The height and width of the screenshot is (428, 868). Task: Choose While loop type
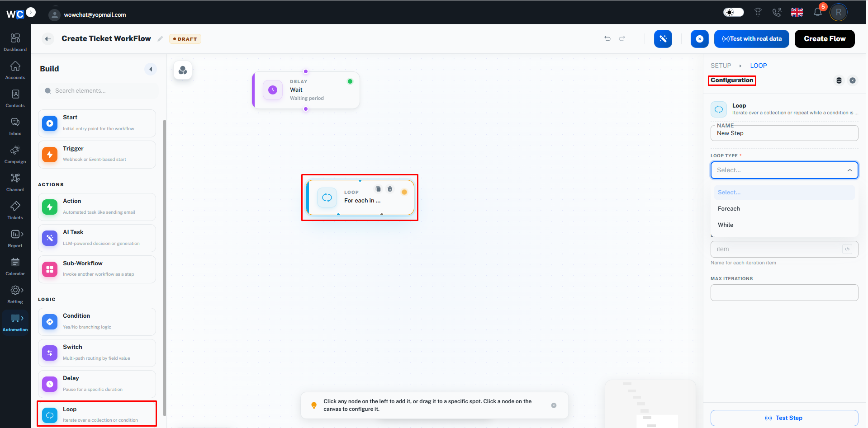[x=784, y=225]
